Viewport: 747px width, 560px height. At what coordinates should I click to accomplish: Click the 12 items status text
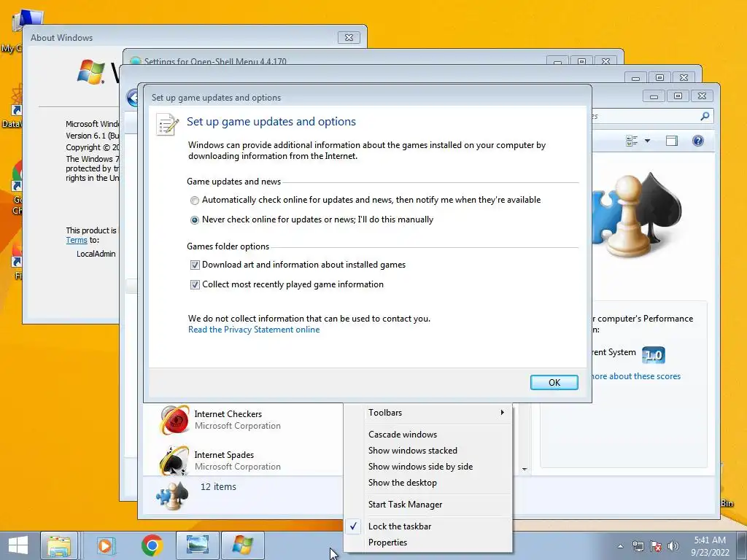218,486
